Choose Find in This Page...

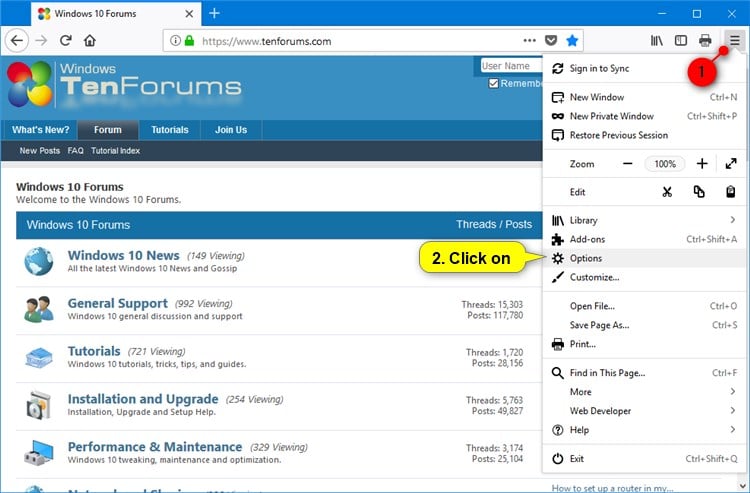[644, 373]
